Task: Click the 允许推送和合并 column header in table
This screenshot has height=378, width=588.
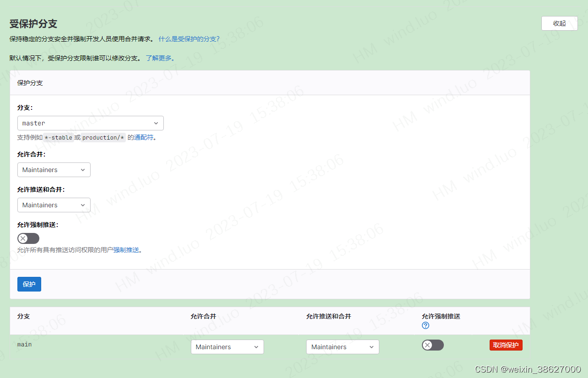Action: coord(329,316)
